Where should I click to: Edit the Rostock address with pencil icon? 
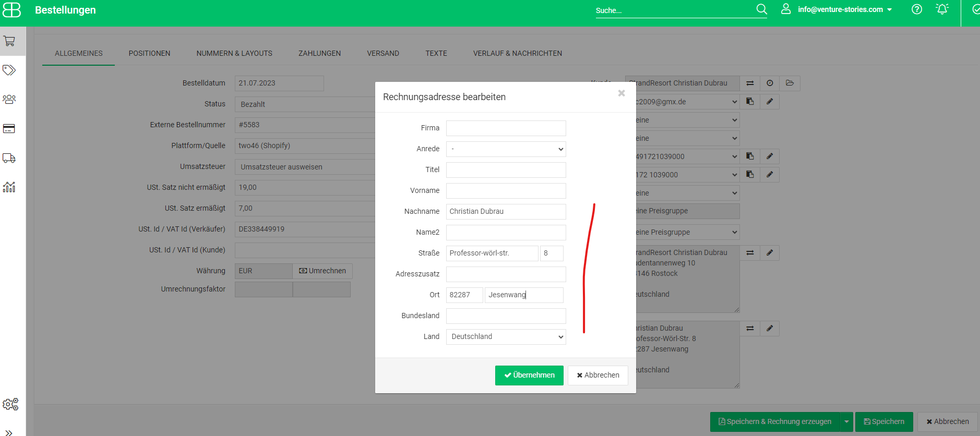pos(770,253)
